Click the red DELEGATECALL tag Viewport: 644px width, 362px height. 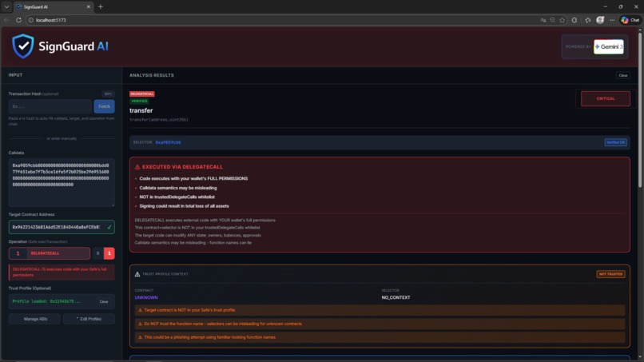coord(142,93)
